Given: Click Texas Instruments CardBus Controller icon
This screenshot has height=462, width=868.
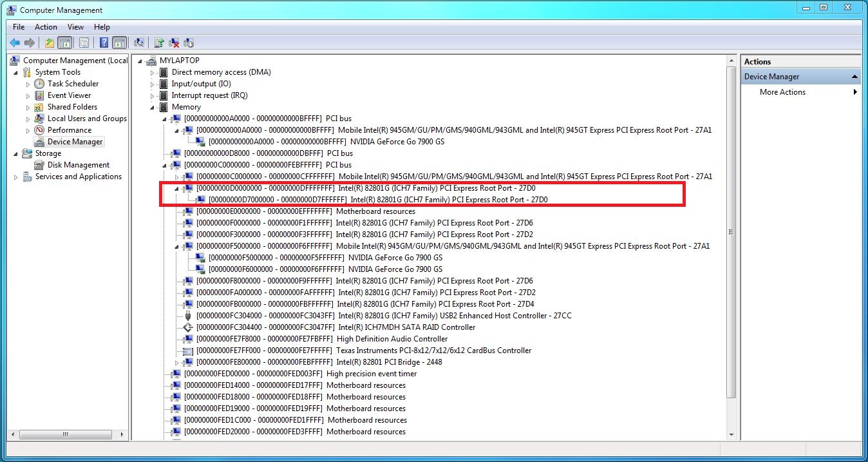Looking at the screenshot, I should 188,351.
